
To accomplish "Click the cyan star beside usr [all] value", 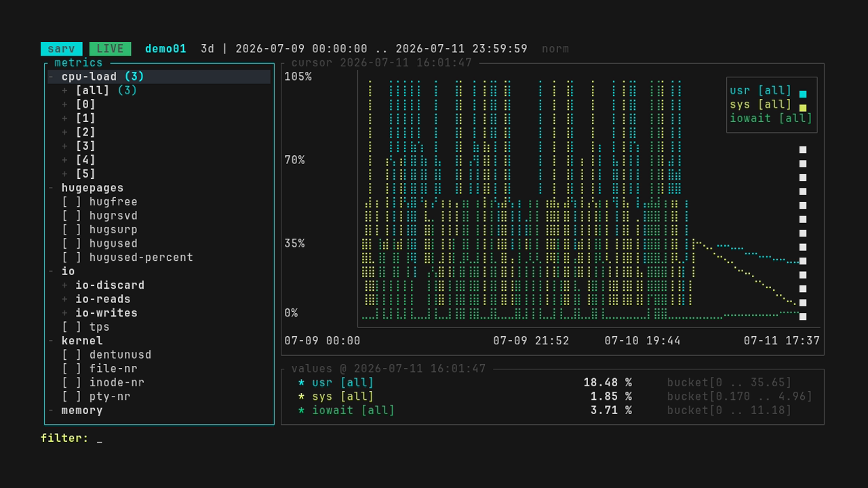I will [302, 383].
